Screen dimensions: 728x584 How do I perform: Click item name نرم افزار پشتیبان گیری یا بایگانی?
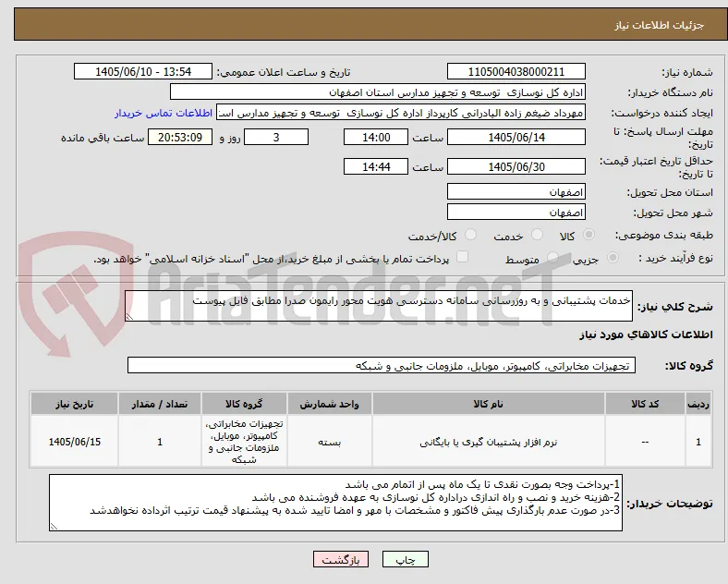[489, 443]
